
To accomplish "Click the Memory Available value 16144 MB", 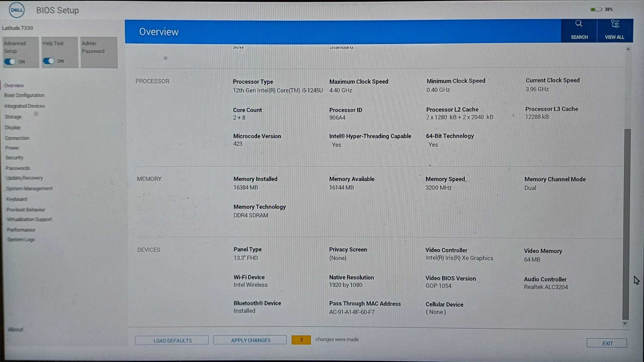I will point(341,188).
